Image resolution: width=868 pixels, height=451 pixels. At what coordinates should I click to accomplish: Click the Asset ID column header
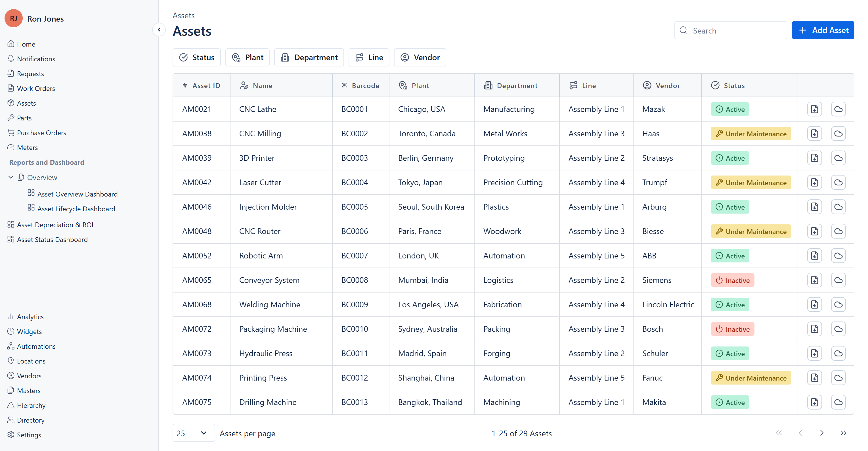(x=202, y=85)
